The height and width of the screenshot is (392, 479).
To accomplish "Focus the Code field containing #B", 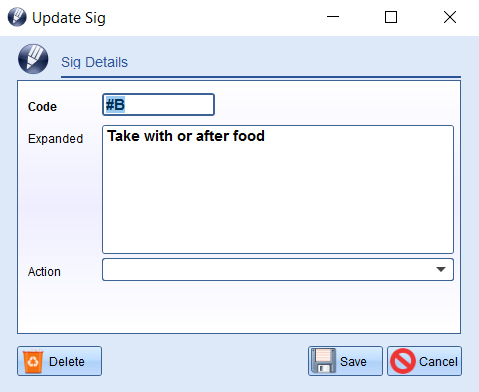I will click(x=158, y=105).
